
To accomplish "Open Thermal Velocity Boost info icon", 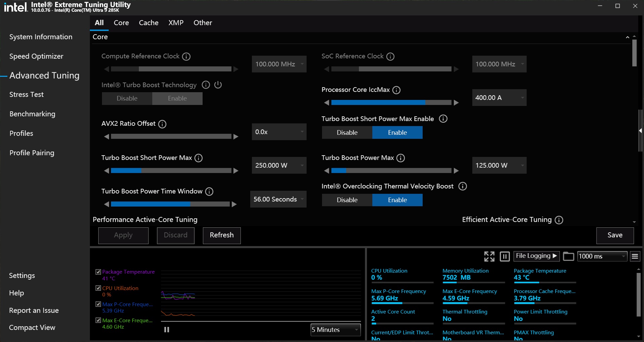I will (463, 186).
